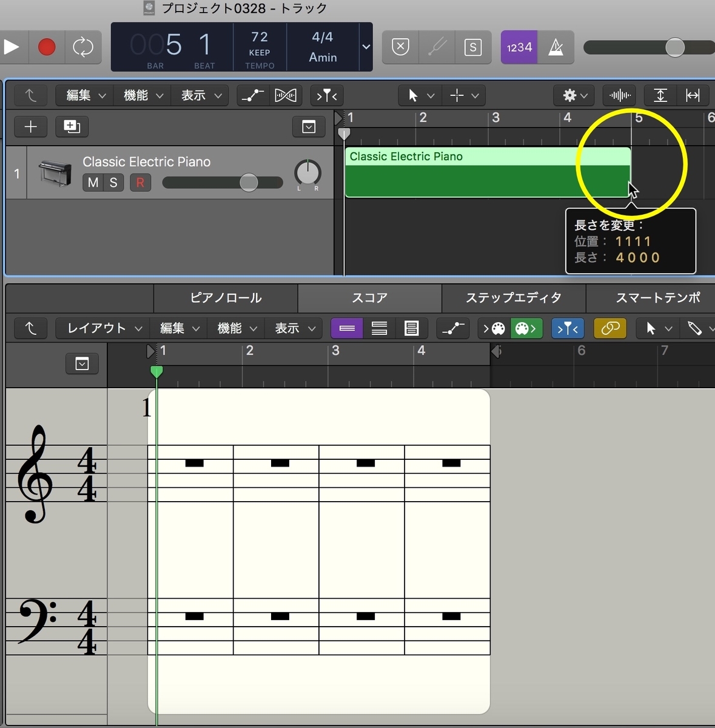Viewport: 715px width, 728px height.
Task: Disable record-arm on the piano track
Action: point(140,183)
